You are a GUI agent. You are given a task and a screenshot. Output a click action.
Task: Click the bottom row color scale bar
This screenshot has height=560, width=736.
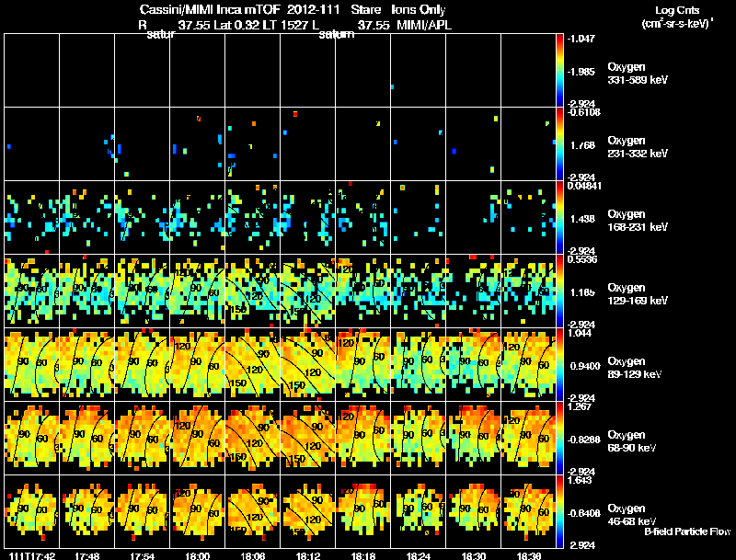(x=559, y=511)
